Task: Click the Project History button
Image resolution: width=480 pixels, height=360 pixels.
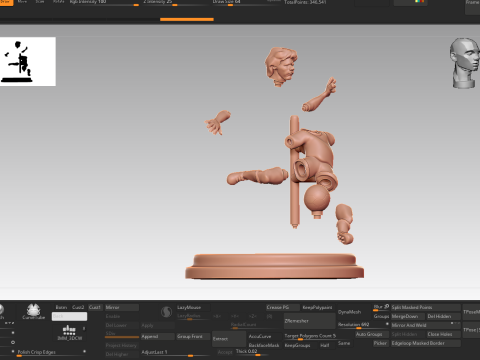Action: click(122, 345)
